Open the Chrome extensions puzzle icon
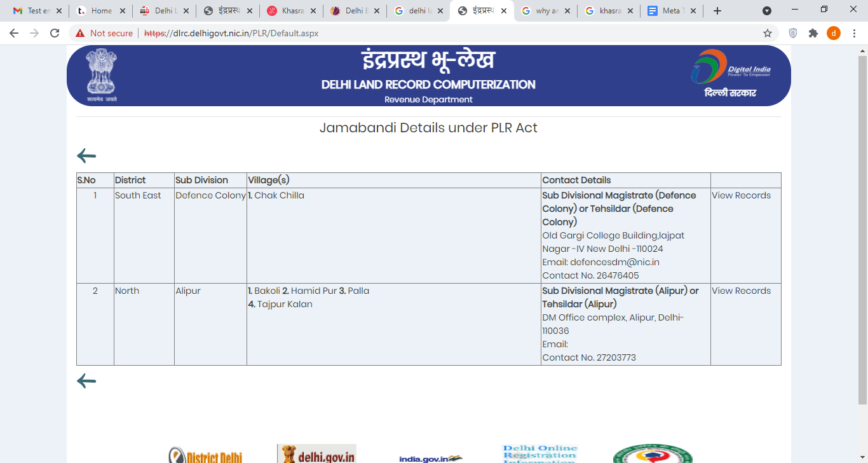This screenshot has width=868, height=463. point(813,33)
